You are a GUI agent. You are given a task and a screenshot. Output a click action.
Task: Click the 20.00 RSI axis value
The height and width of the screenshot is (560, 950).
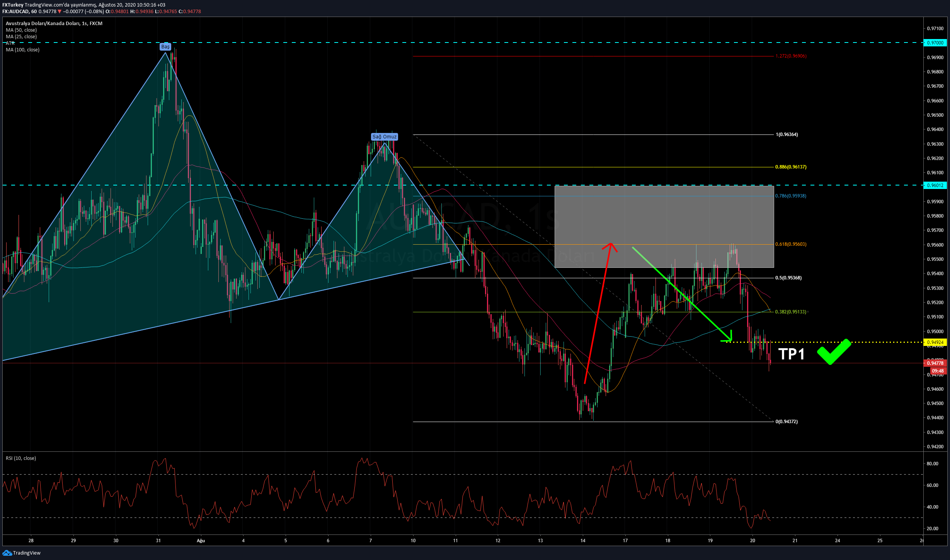933,529
